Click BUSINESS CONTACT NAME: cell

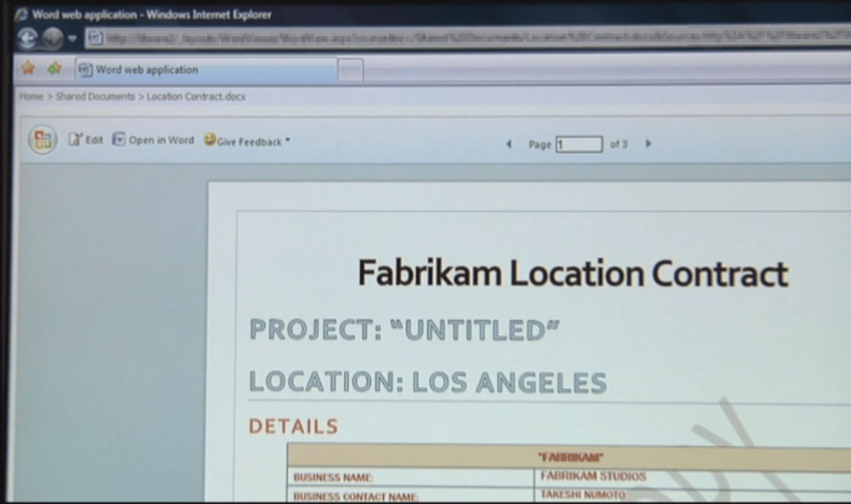pos(411,496)
